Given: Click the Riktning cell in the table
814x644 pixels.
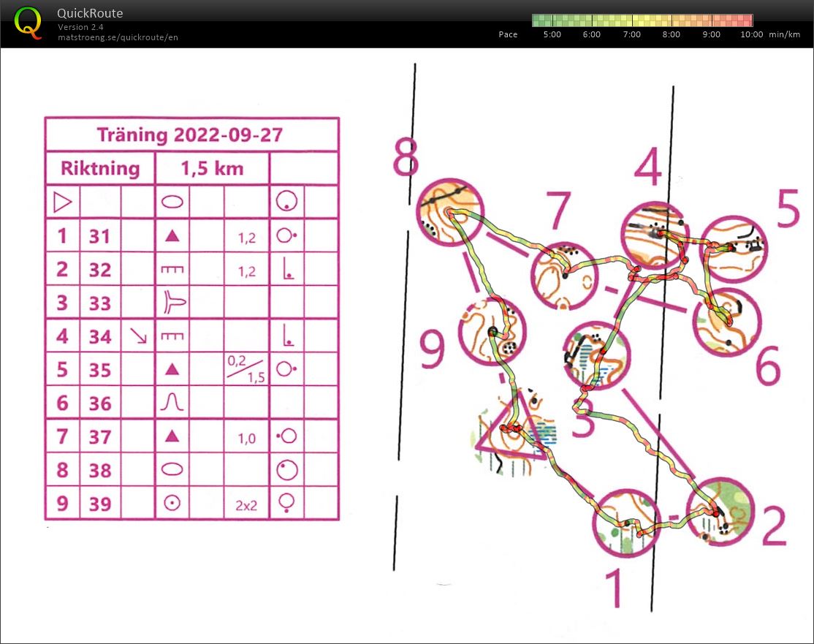Looking at the screenshot, I should 100,169.
